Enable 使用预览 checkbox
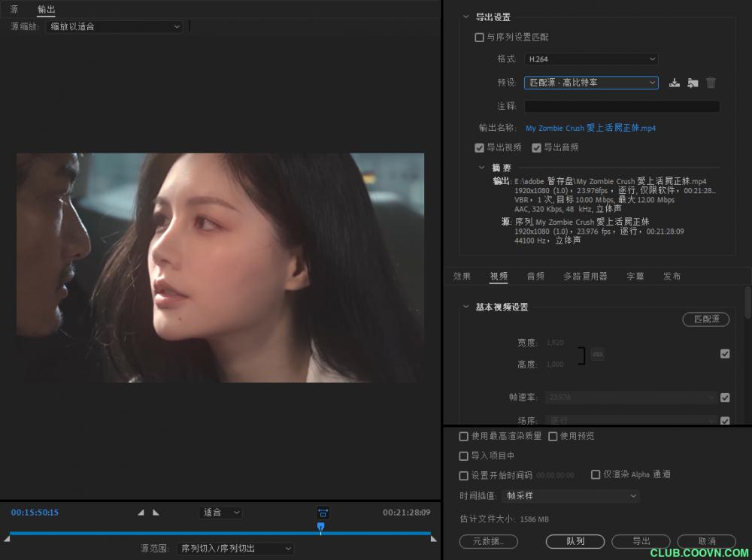Screen dimensions: 752x560 [553, 436]
